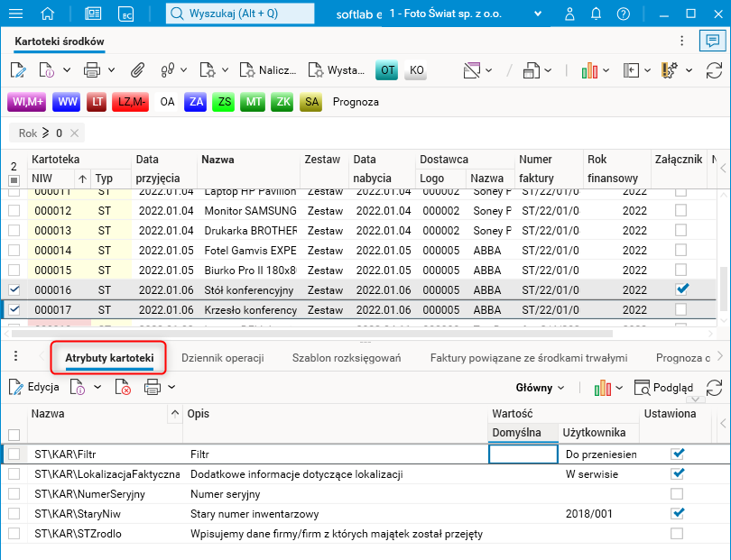The height and width of the screenshot is (560, 731).
Task: Open the Szablon rozksięgowań tab
Action: [x=347, y=358]
